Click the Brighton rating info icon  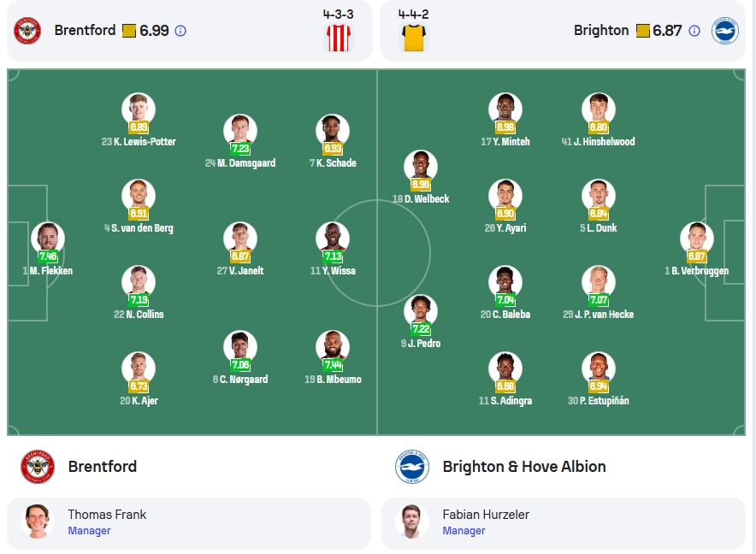[694, 31]
